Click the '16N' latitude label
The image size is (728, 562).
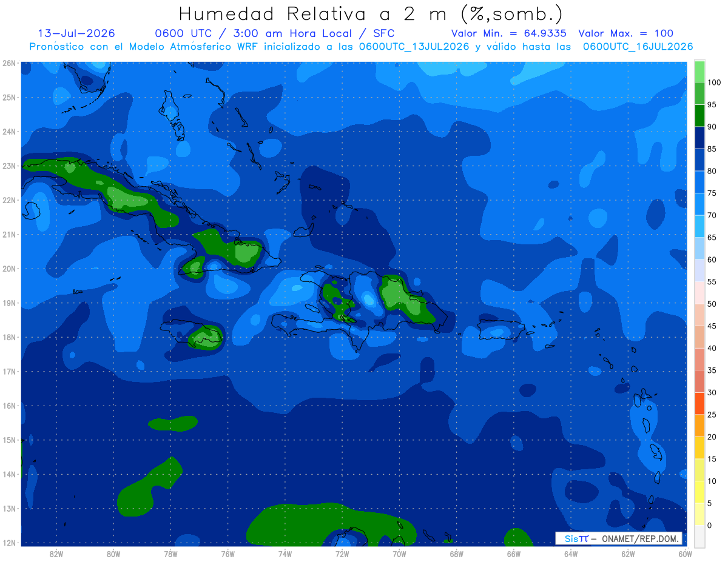pos(10,406)
